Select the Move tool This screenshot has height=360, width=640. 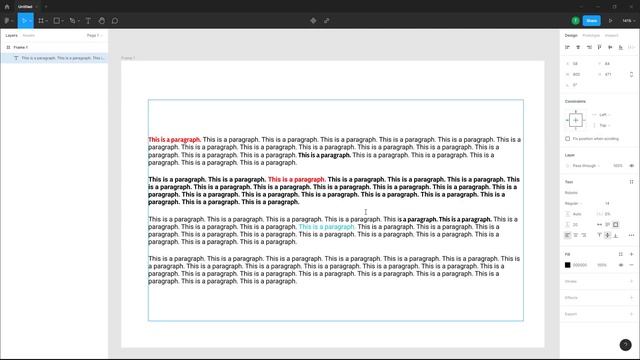(x=24, y=21)
